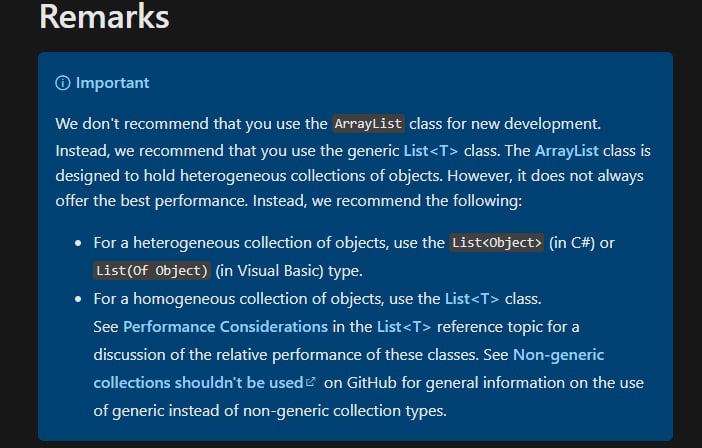Open the ArrayList link in 'The ArrayList class is'

pos(566,151)
